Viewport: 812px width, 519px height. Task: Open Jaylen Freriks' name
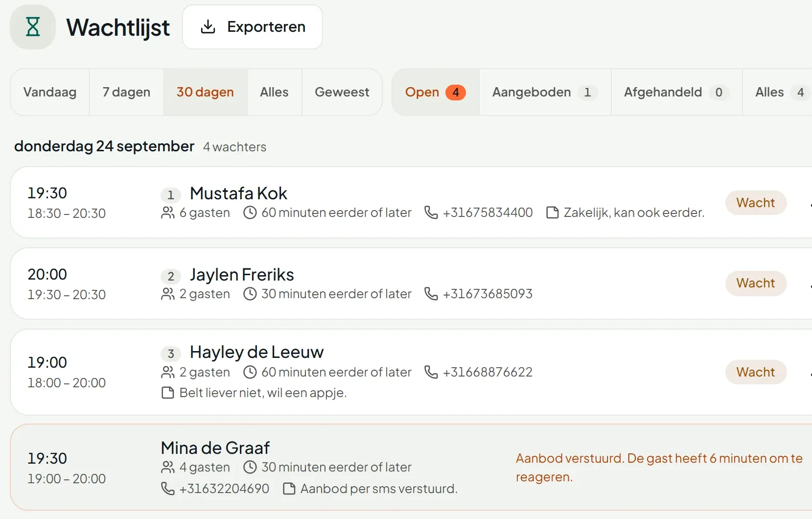[242, 275]
